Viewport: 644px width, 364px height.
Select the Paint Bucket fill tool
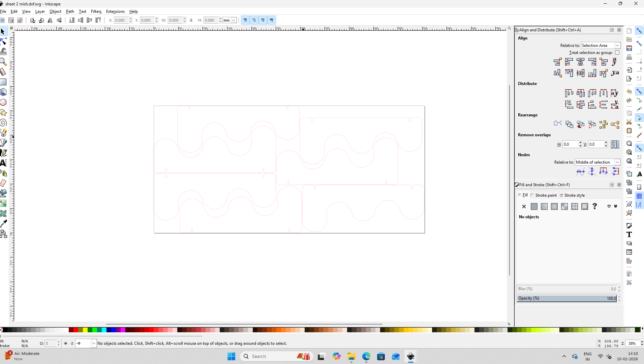coord(3,193)
